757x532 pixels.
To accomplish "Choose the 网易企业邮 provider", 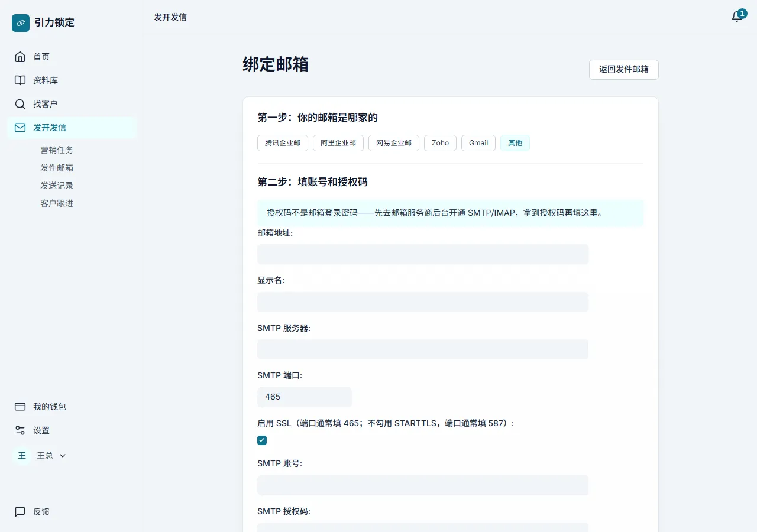I will pyautogui.click(x=394, y=143).
